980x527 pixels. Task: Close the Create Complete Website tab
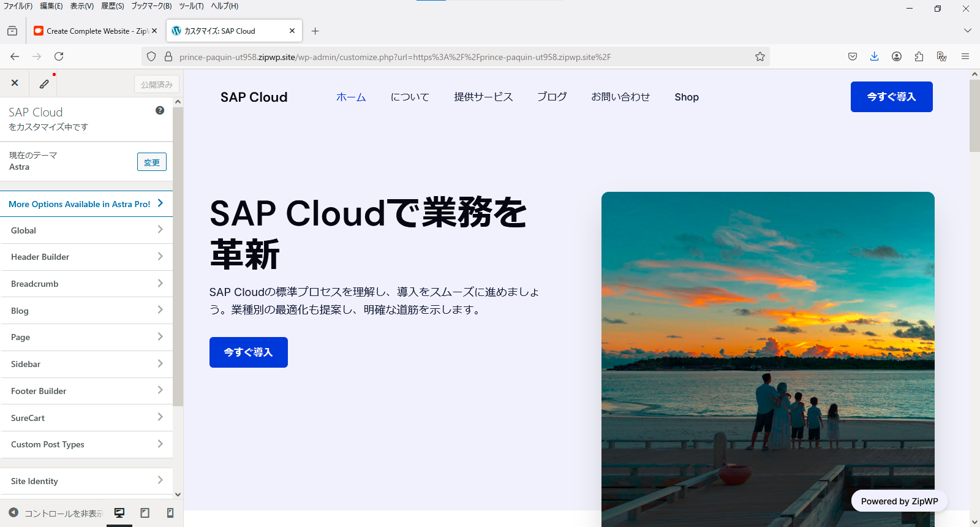(154, 31)
